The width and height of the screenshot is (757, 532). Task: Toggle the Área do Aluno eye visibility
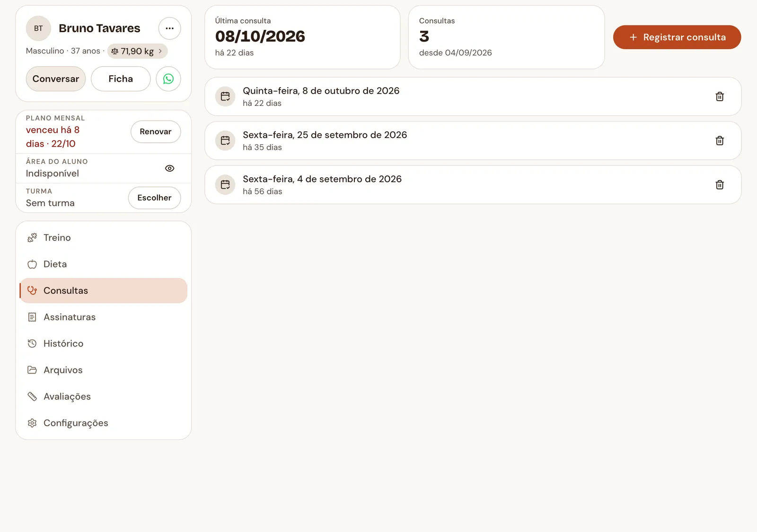(x=169, y=168)
